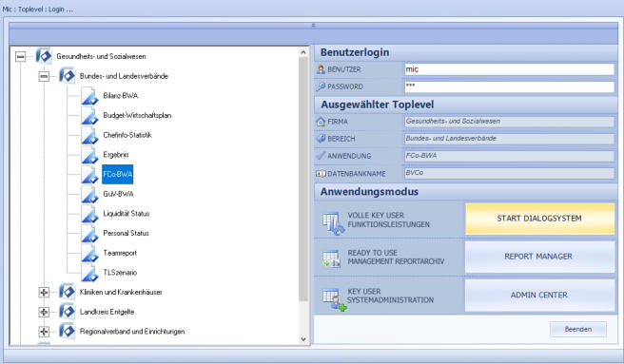624x364 pixels.
Task: Open the ADMIN CENTER
Action: pyautogui.click(x=539, y=296)
